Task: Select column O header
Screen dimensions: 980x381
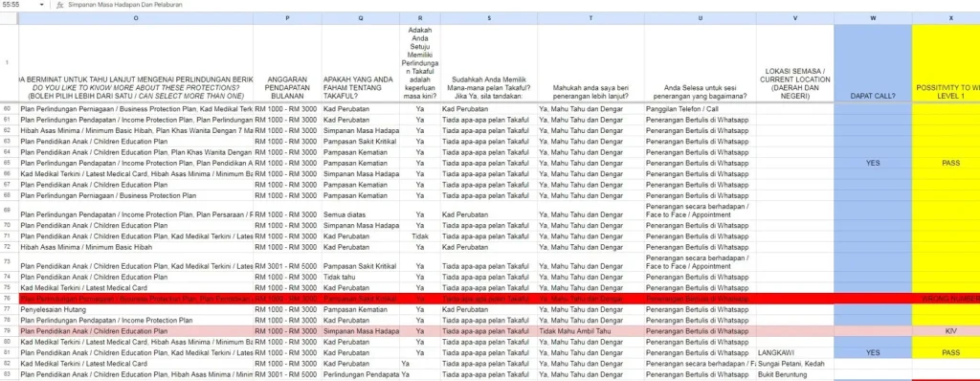Action: [136, 19]
